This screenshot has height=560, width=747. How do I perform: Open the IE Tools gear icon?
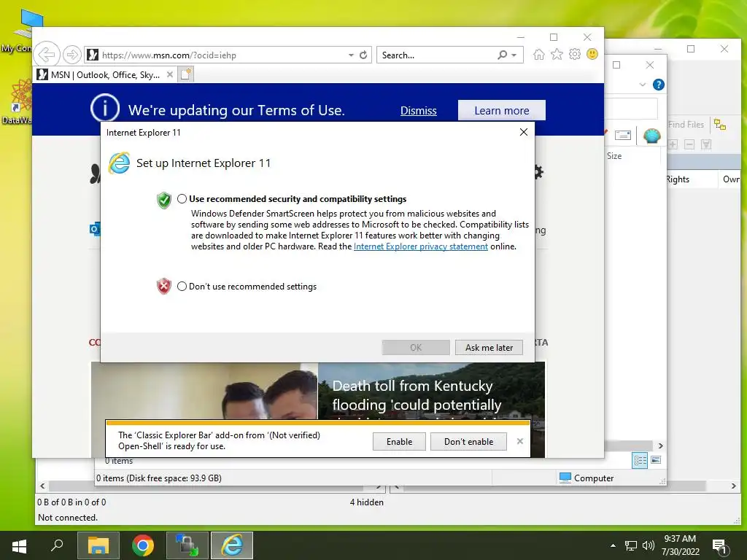click(575, 54)
